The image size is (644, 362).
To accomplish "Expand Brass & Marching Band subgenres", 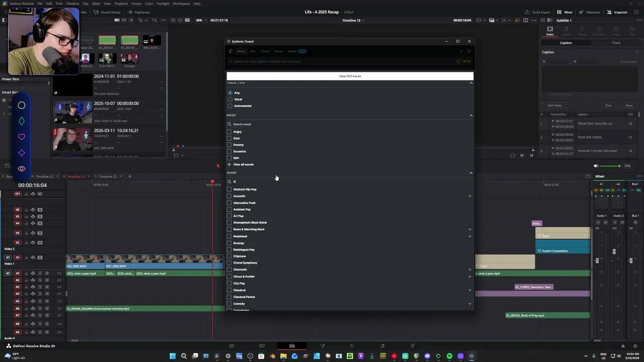I will click(470, 229).
